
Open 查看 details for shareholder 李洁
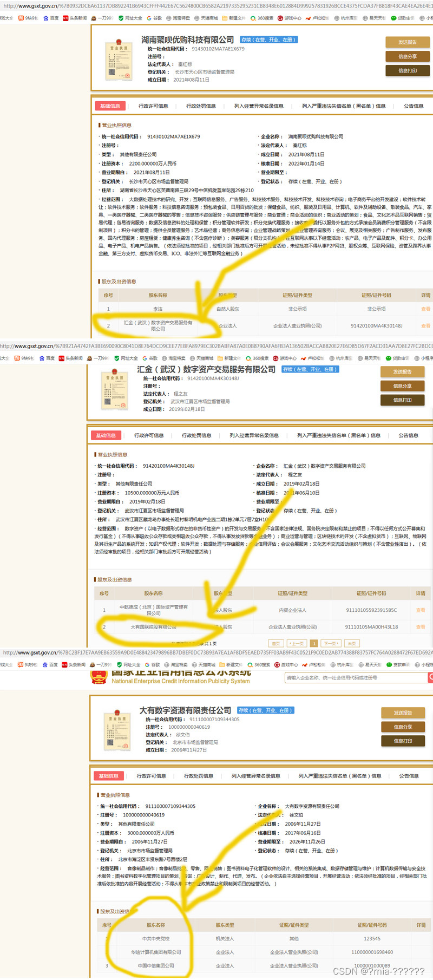click(x=426, y=309)
